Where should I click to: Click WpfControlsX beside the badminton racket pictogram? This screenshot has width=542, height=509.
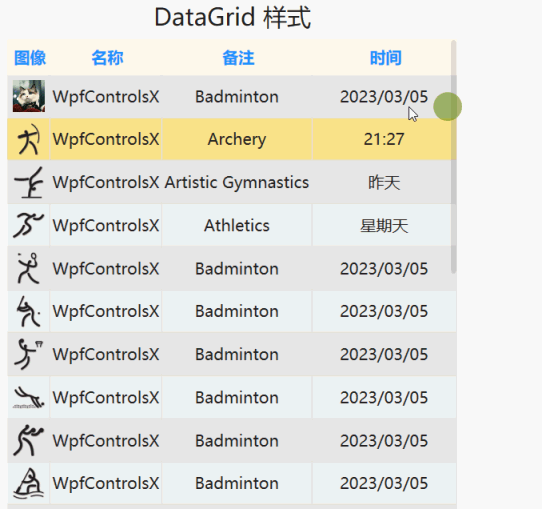point(106,268)
